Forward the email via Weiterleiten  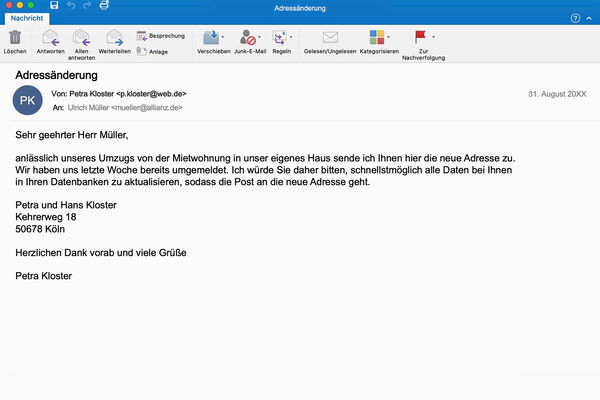pyautogui.click(x=114, y=42)
